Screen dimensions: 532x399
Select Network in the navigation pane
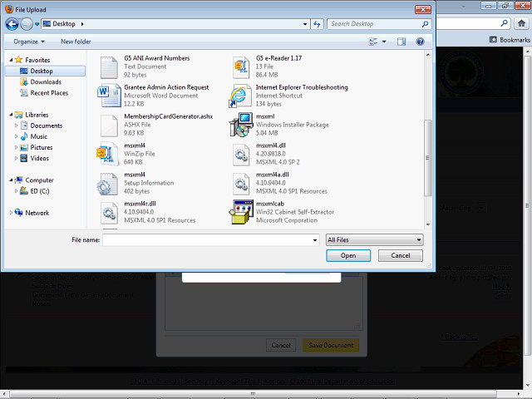pos(37,213)
